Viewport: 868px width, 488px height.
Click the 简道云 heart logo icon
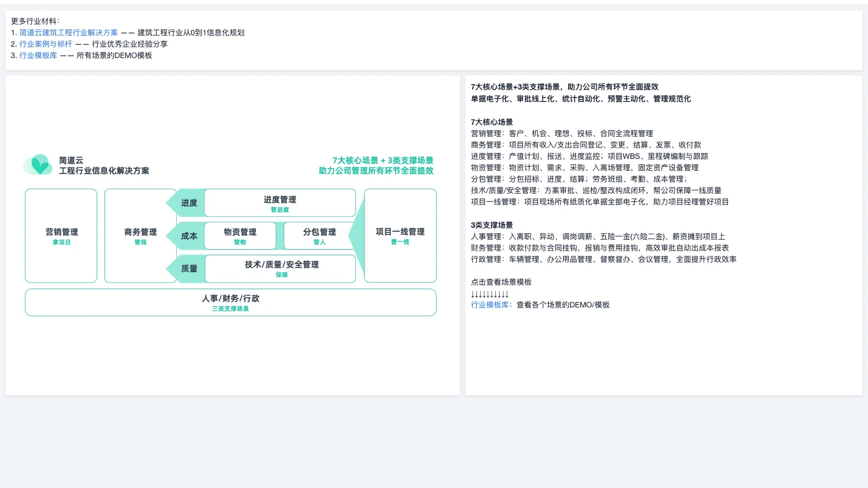point(38,165)
